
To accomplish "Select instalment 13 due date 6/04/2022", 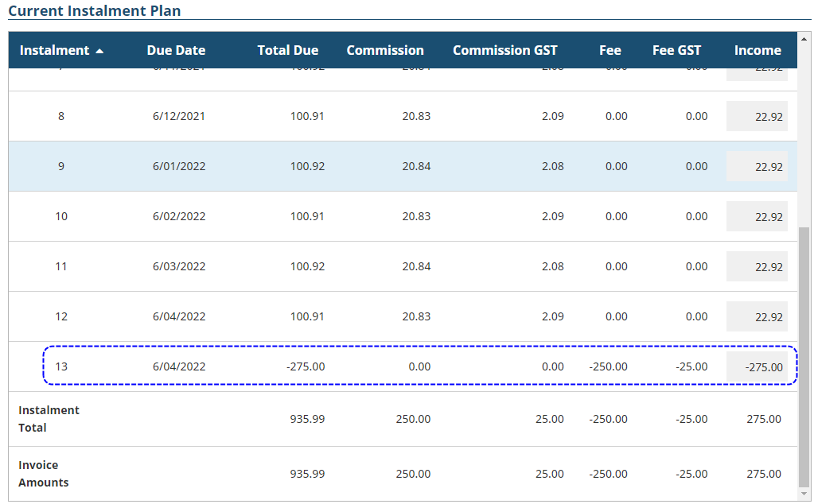I will 179,367.
